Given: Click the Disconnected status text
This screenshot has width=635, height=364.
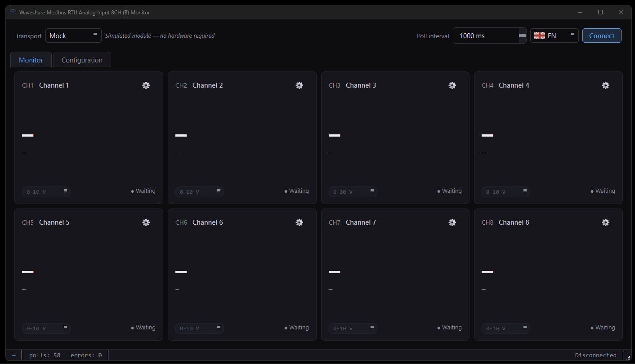Looking at the screenshot, I should [595, 355].
